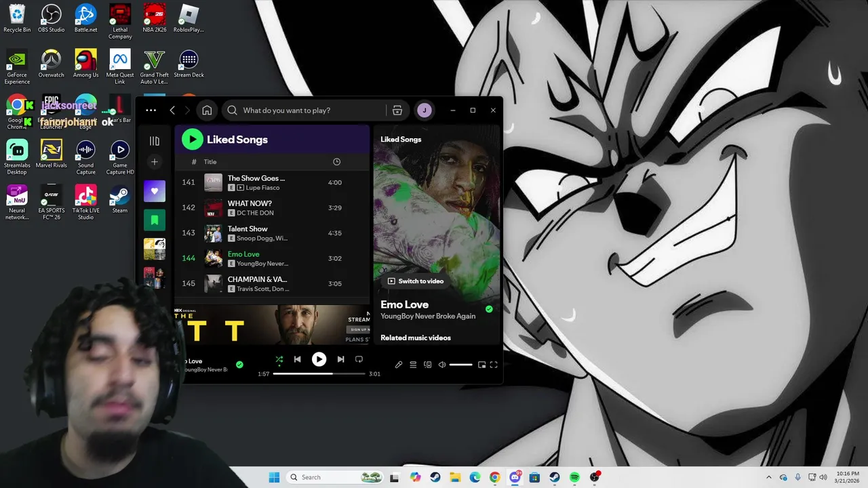Open lyrics microphone icon
Image resolution: width=868 pixels, height=488 pixels.
(399, 365)
